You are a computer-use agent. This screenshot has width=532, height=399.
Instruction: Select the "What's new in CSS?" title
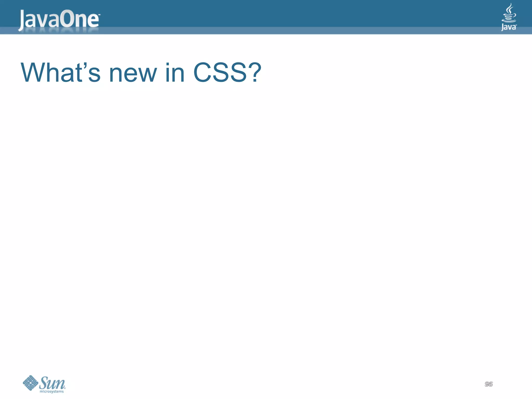[x=141, y=72]
